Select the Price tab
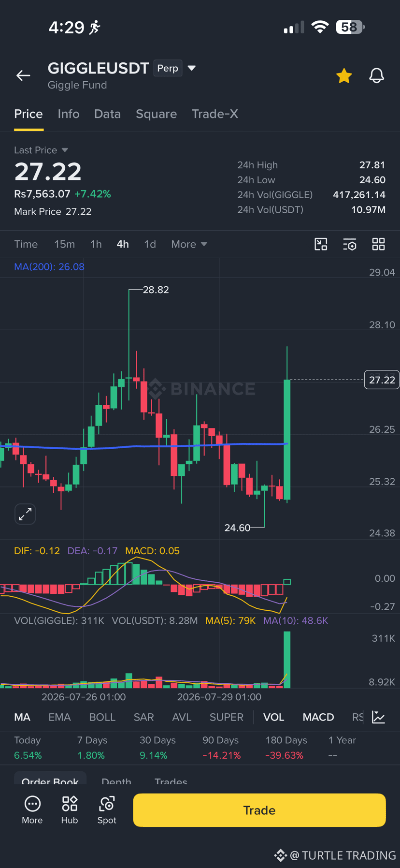 click(29, 114)
